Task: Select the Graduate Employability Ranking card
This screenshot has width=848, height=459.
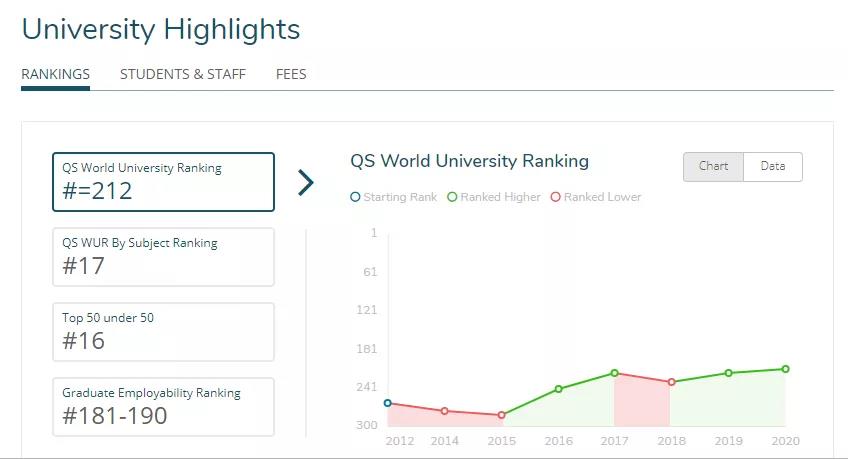Action: click(x=163, y=407)
